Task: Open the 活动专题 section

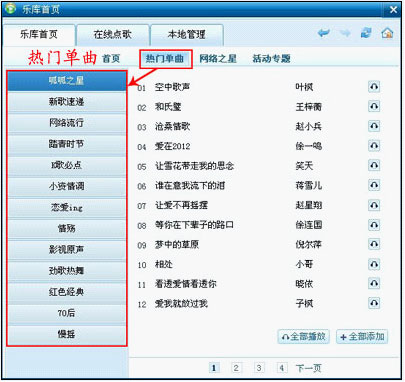Action: (x=271, y=59)
